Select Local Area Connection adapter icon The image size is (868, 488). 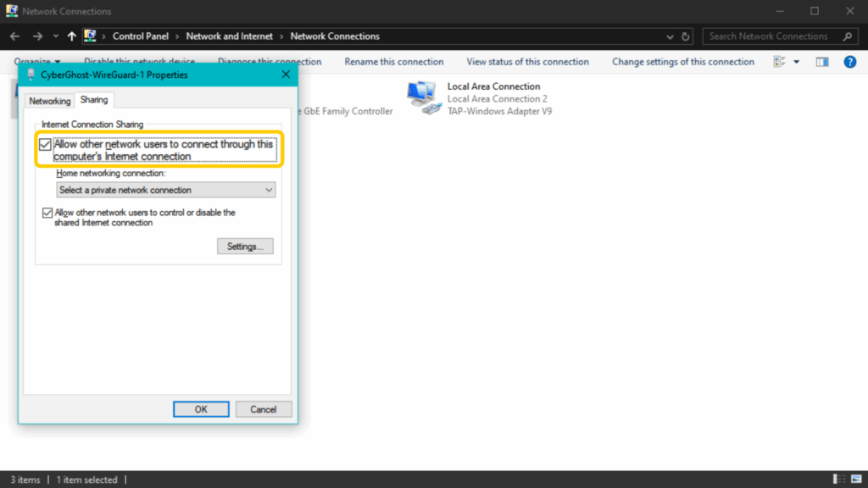pyautogui.click(x=424, y=98)
